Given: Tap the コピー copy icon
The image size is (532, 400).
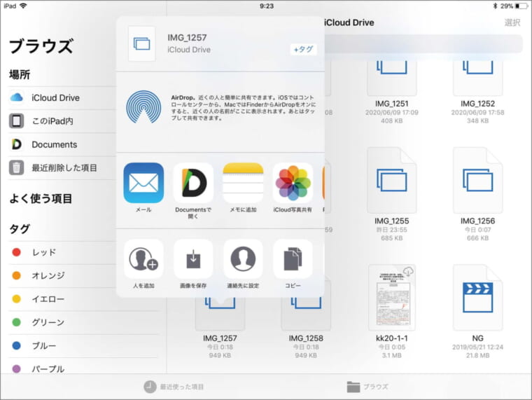Looking at the screenshot, I should (x=293, y=259).
